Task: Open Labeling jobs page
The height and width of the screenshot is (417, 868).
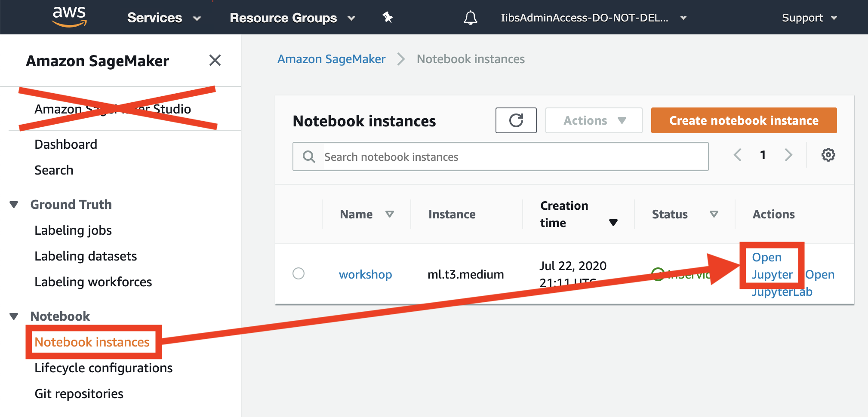Action: click(x=73, y=230)
